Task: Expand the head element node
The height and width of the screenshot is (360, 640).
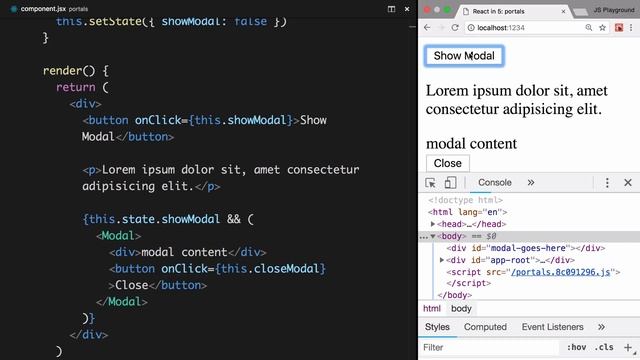Action: [433, 224]
